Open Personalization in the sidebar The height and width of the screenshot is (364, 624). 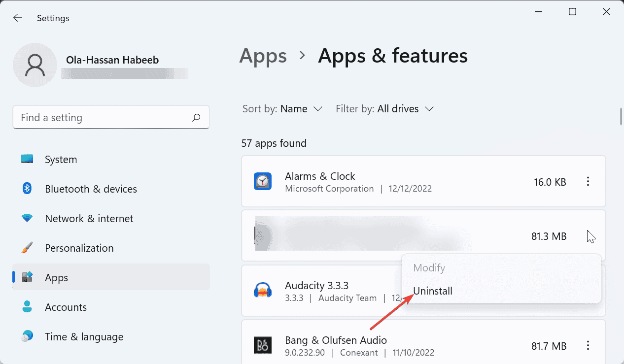(x=79, y=248)
